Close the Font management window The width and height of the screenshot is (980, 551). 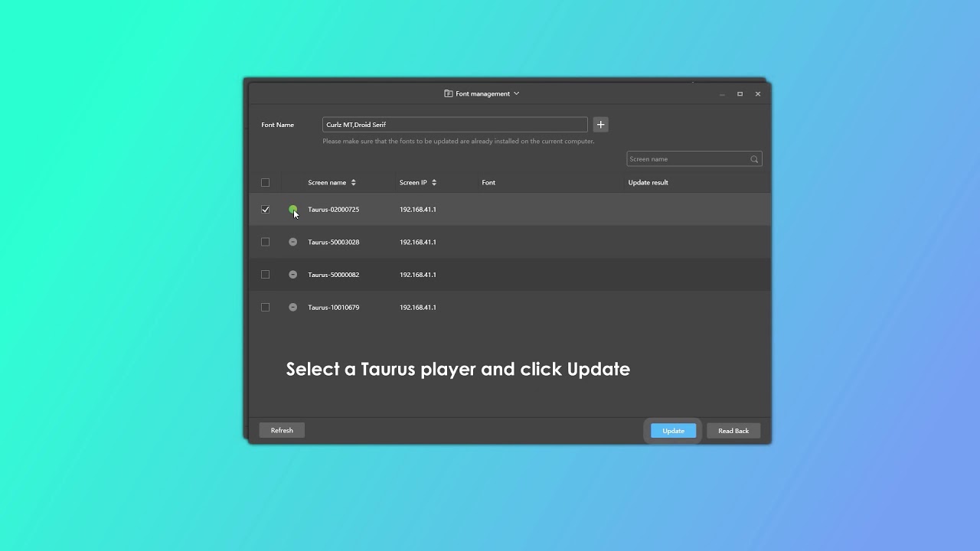click(x=758, y=94)
